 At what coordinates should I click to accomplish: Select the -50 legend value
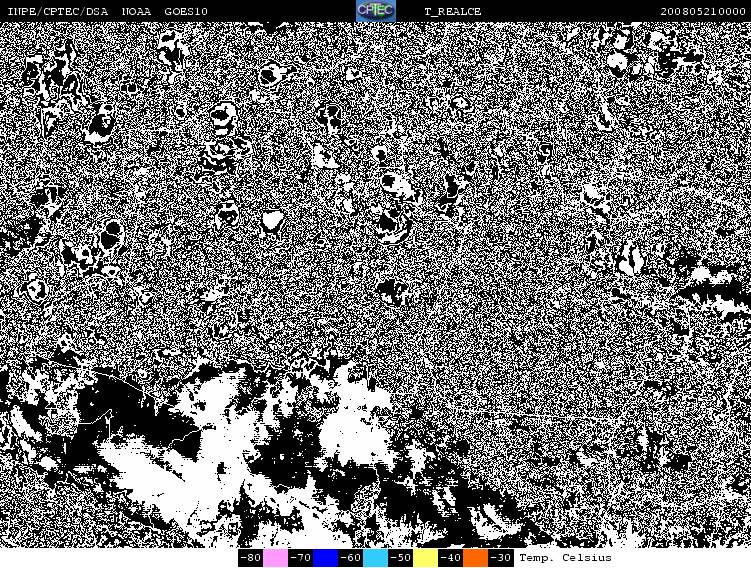[x=400, y=558]
